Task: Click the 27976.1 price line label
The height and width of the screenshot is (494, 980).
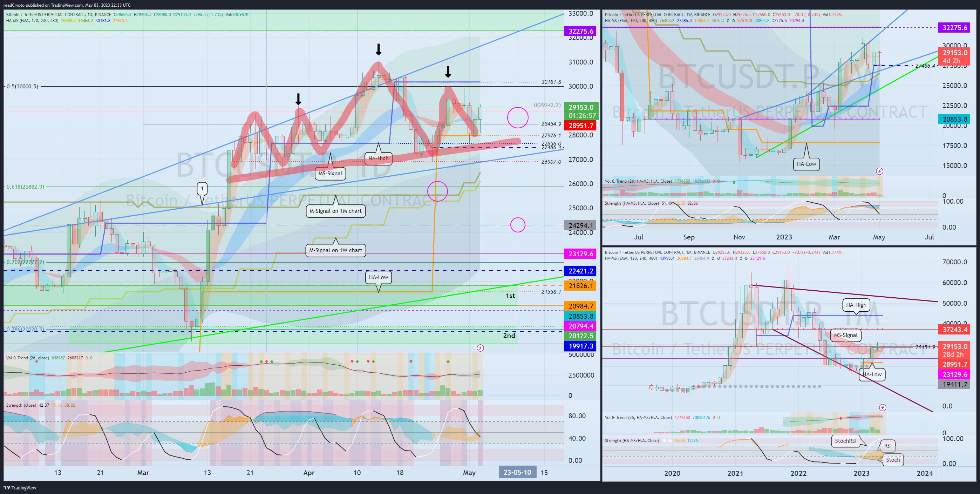Action: 551,135
